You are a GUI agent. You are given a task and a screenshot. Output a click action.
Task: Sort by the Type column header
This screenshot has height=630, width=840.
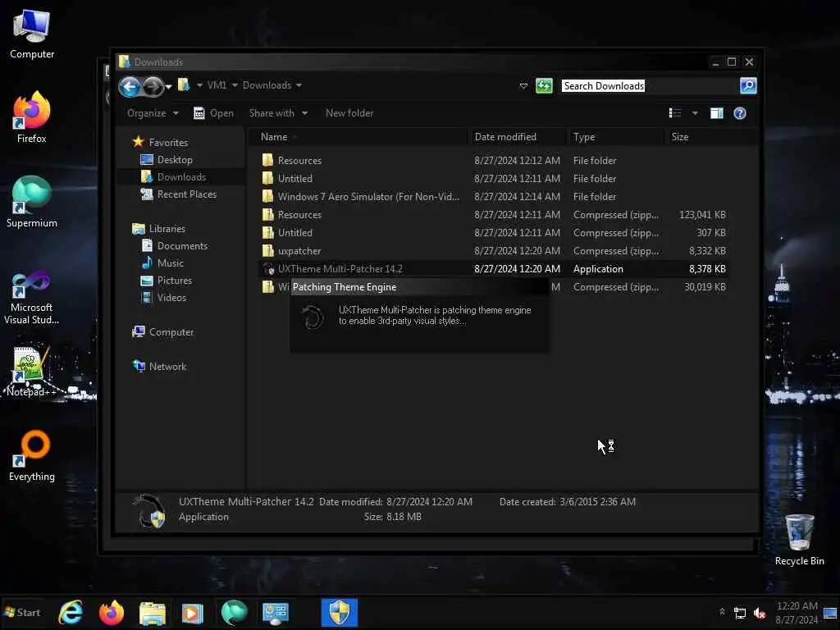[615, 137]
